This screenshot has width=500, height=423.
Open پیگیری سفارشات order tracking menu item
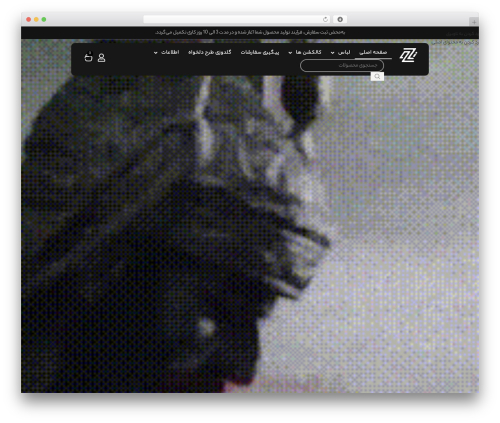[x=260, y=52]
